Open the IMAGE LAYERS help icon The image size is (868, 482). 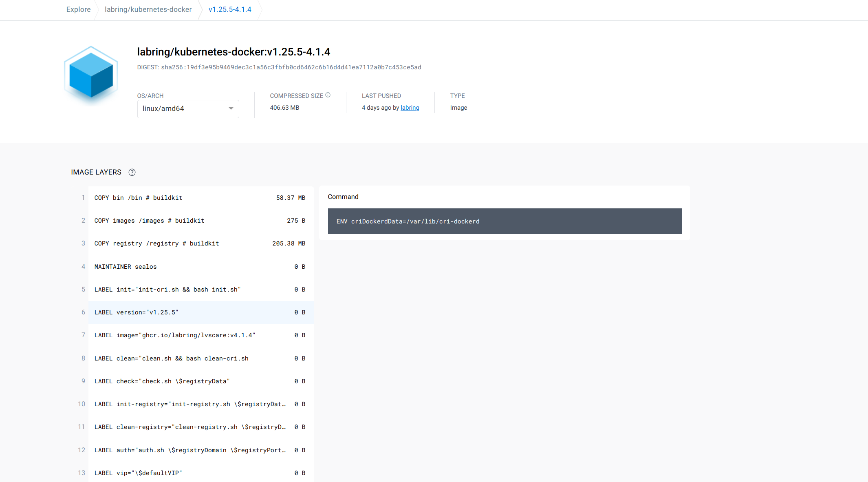(132, 172)
